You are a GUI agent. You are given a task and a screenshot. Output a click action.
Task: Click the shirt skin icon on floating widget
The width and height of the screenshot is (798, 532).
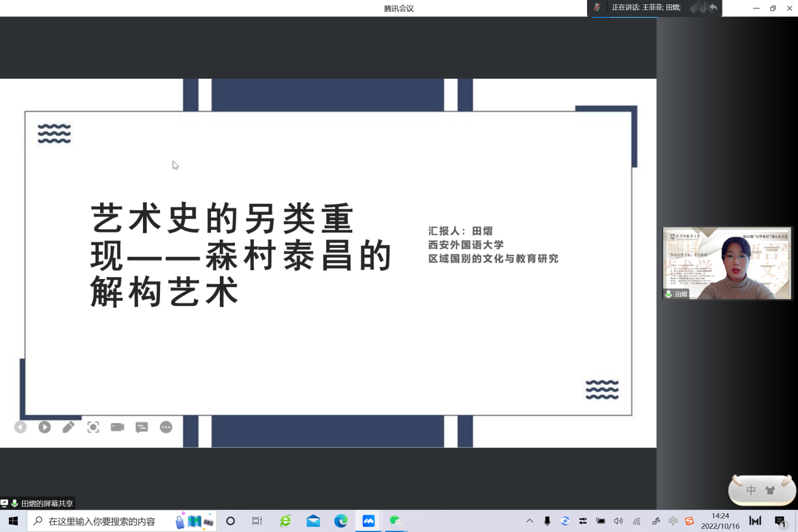pos(770,490)
